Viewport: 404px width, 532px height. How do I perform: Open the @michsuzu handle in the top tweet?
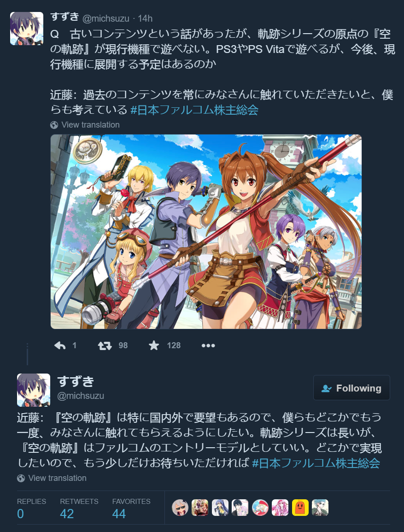coord(106,18)
